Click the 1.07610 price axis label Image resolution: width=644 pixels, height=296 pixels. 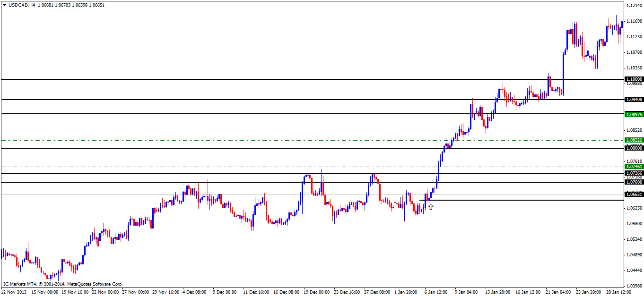[635, 161]
